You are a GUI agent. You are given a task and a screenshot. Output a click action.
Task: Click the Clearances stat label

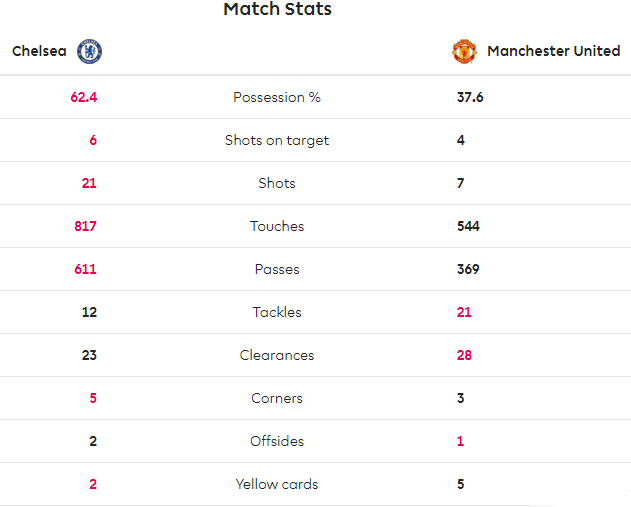[x=277, y=355]
